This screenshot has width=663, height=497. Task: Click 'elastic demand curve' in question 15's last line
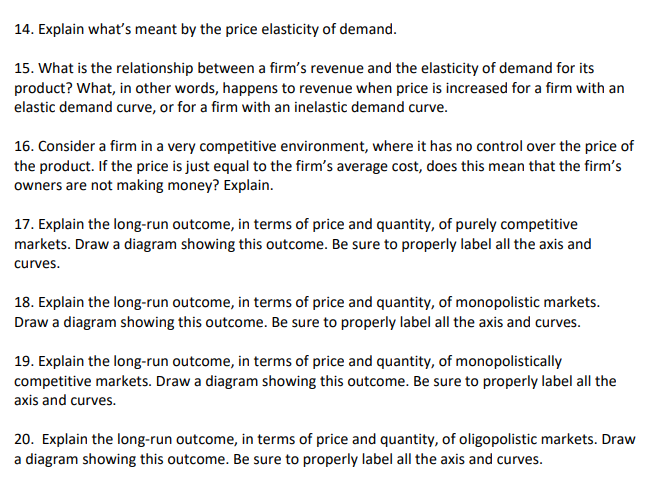85,107
